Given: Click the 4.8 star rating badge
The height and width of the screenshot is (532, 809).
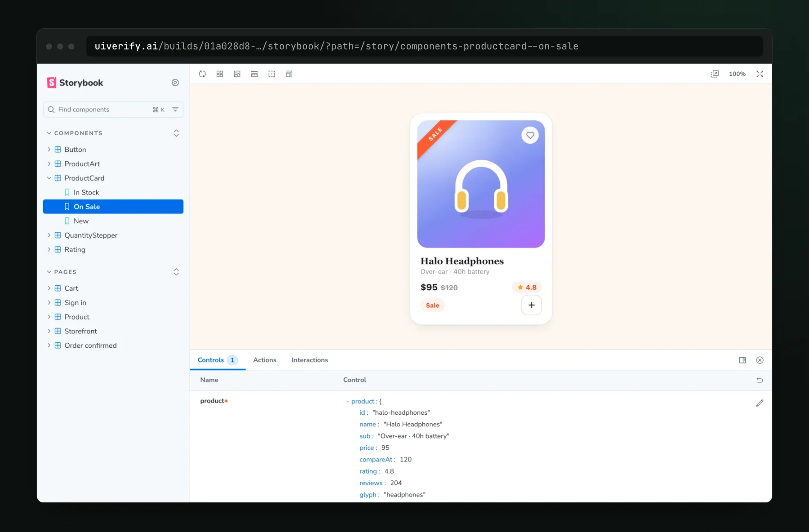Looking at the screenshot, I should click(x=527, y=287).
